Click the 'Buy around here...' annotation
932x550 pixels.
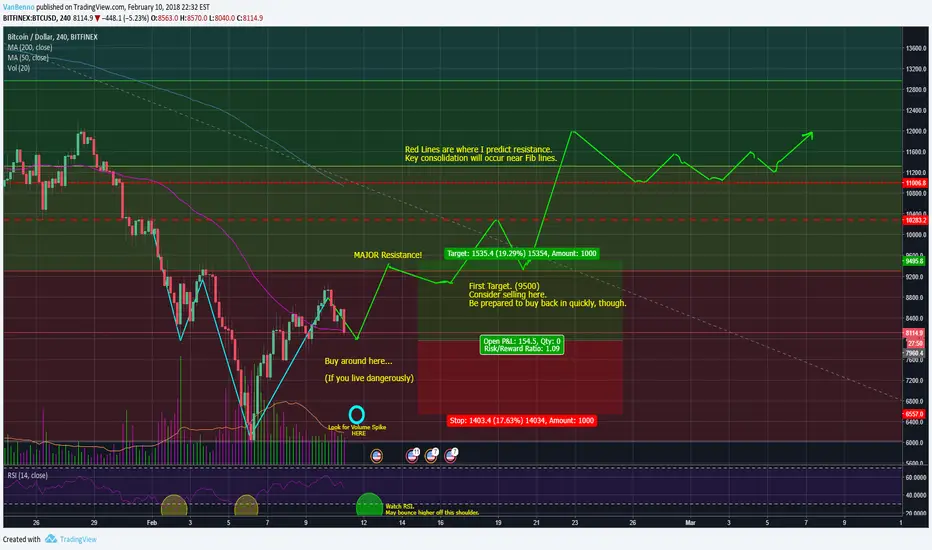pos(358,361)
